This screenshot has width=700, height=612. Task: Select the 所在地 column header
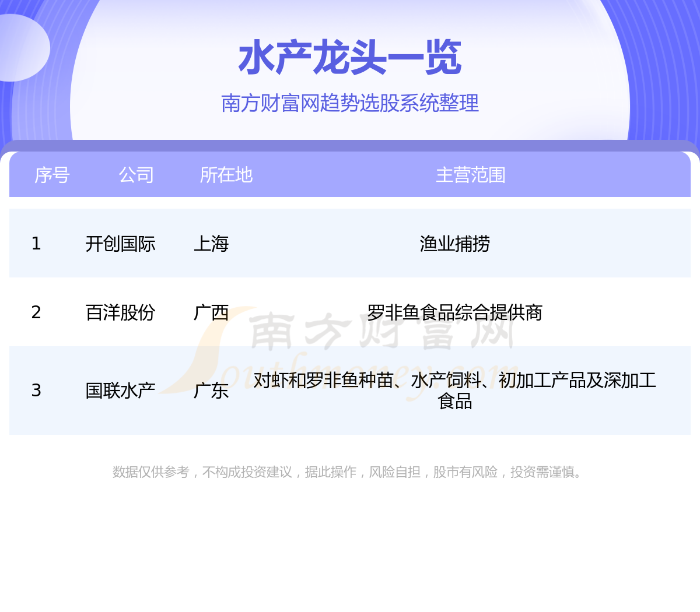click(x=226, y=175)
